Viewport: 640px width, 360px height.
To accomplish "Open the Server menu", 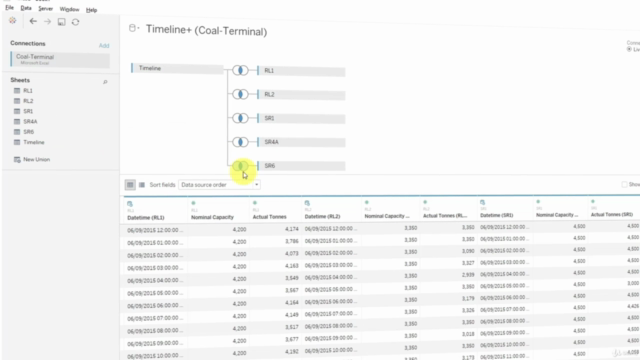I will pos(45,9).
